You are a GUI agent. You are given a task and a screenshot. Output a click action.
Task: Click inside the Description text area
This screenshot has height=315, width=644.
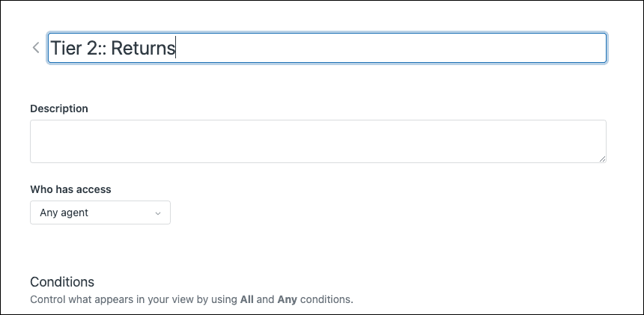(318, 141)
